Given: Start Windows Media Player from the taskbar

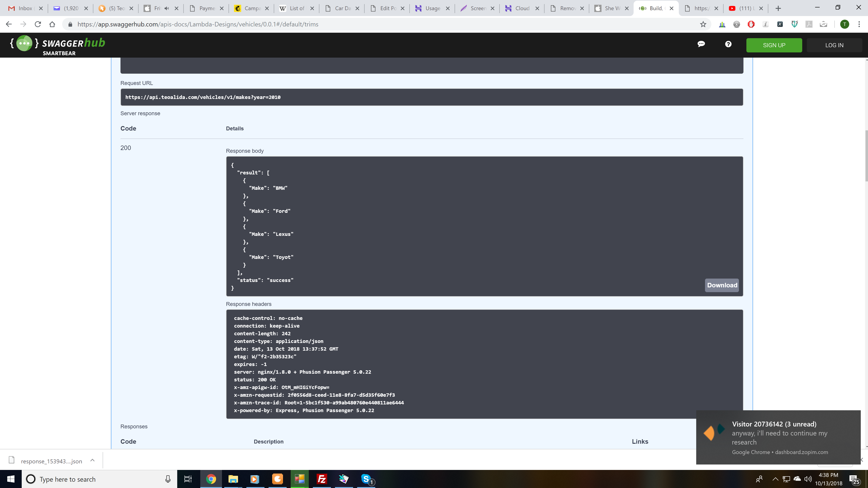Looking at the screenshot, I should point(254,479).
